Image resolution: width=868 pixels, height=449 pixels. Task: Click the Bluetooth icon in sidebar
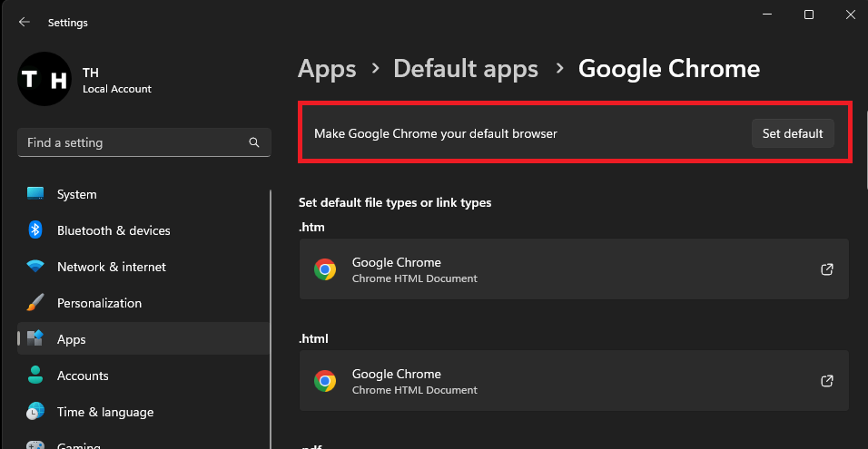tap(35, 230)
